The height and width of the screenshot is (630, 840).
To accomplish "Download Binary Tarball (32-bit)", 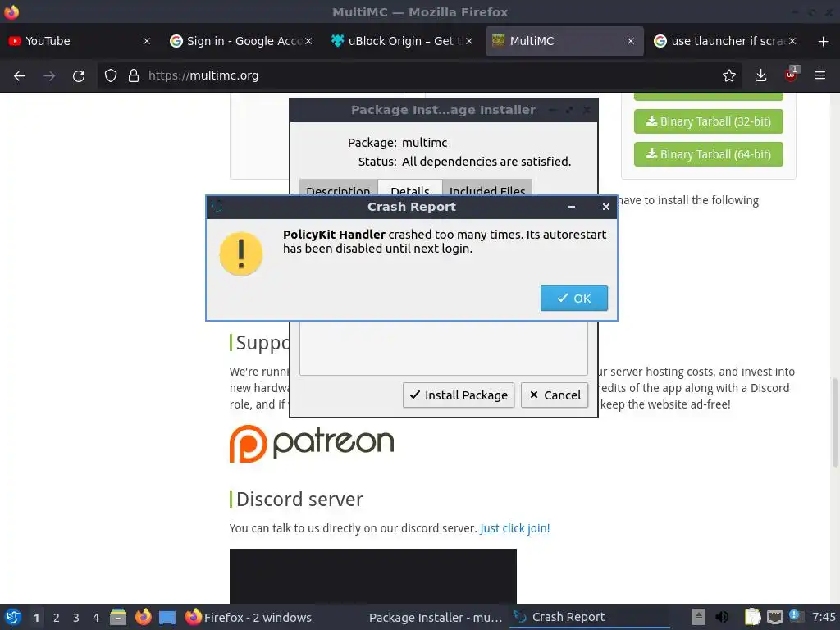I will (x=708, y=121).
